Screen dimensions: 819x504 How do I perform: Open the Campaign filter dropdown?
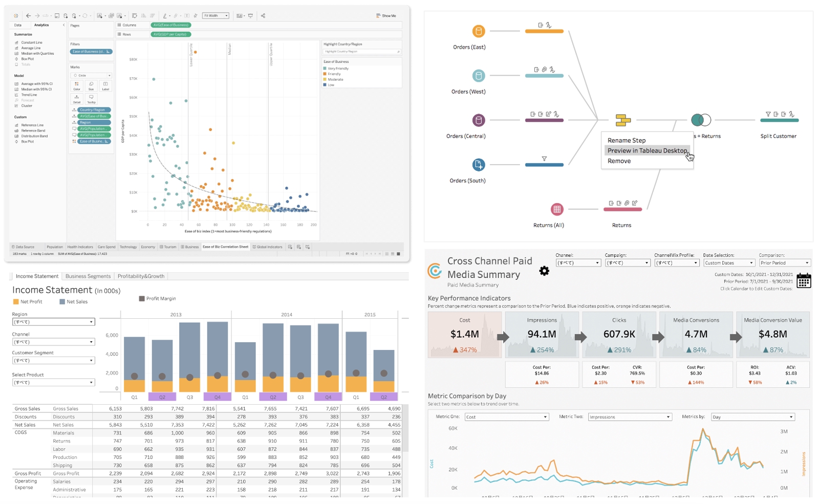pyautogui.click(x=628, y=263)
